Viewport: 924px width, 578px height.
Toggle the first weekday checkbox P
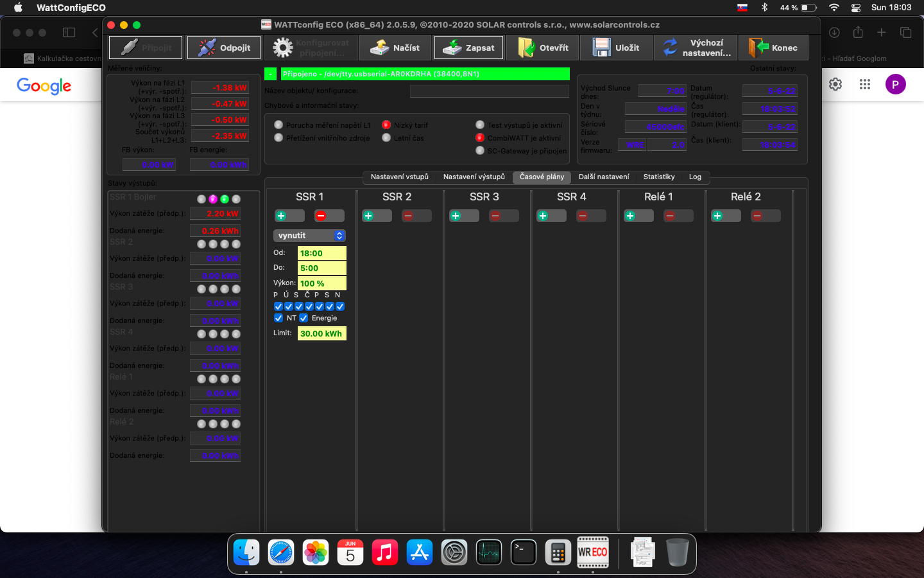click(278, 306)
